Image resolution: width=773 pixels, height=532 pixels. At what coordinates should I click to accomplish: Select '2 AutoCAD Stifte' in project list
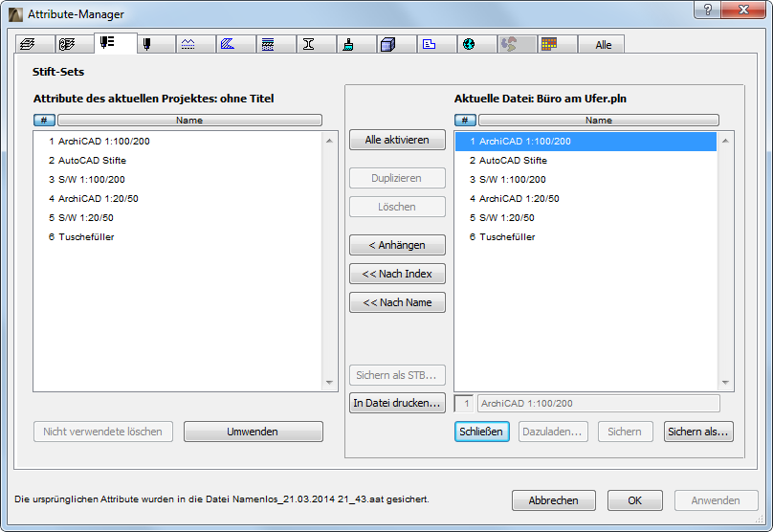pyautogui.click(x=178, y=160)
